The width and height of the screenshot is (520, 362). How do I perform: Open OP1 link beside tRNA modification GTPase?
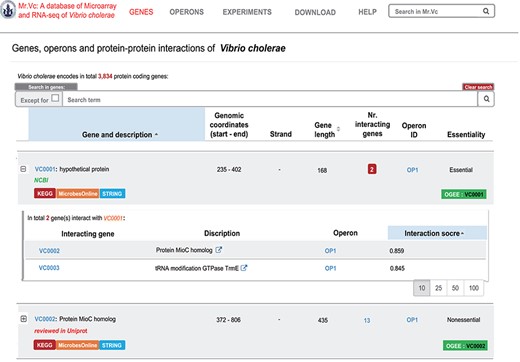point(330,268)
